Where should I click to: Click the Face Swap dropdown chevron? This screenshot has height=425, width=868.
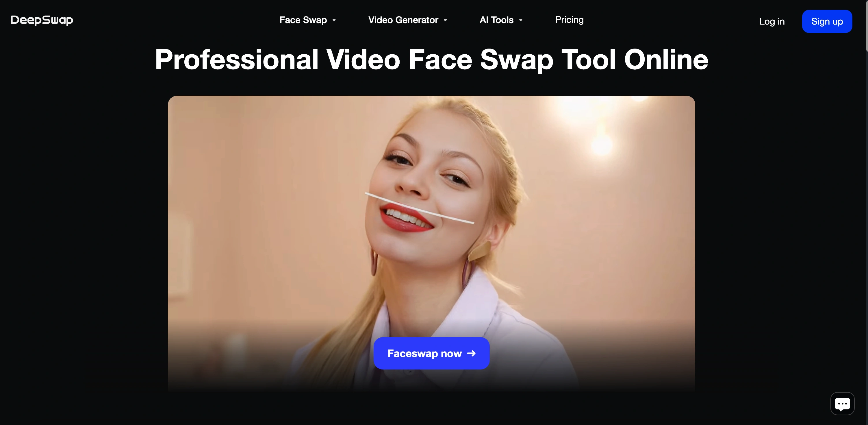coord(334,20)
